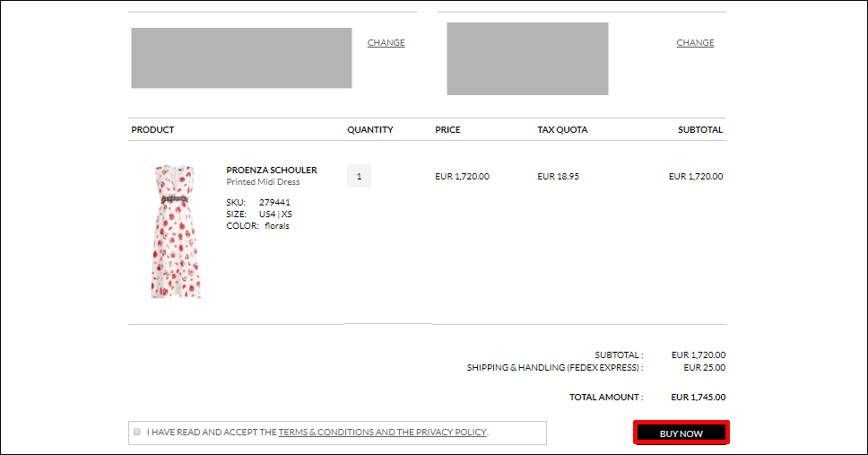Select the Printed Midi Dress product title
The width and height of the screenshot is (868, 455).
pyautogui.click(x=263, y=182)
